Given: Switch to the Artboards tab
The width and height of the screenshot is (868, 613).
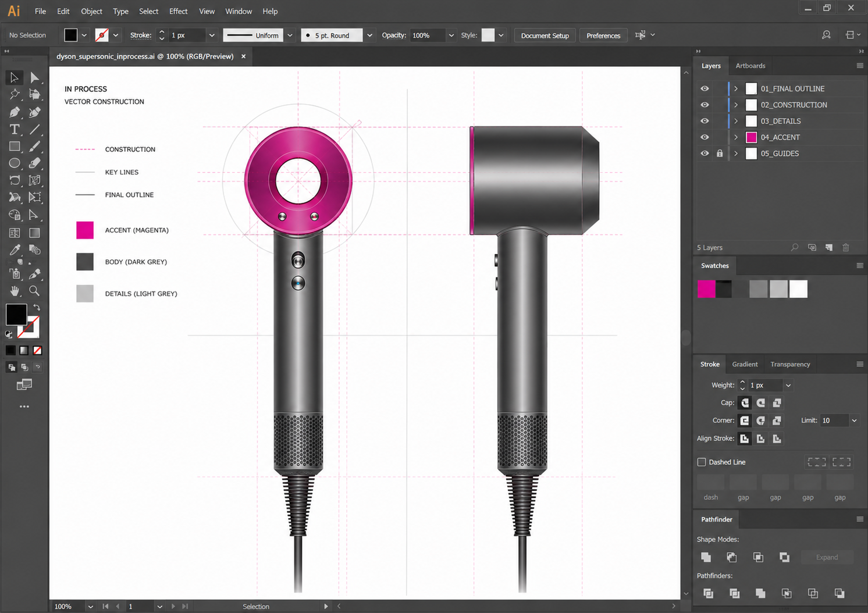Looking at the screenshot, I should (x=750, y=66).
